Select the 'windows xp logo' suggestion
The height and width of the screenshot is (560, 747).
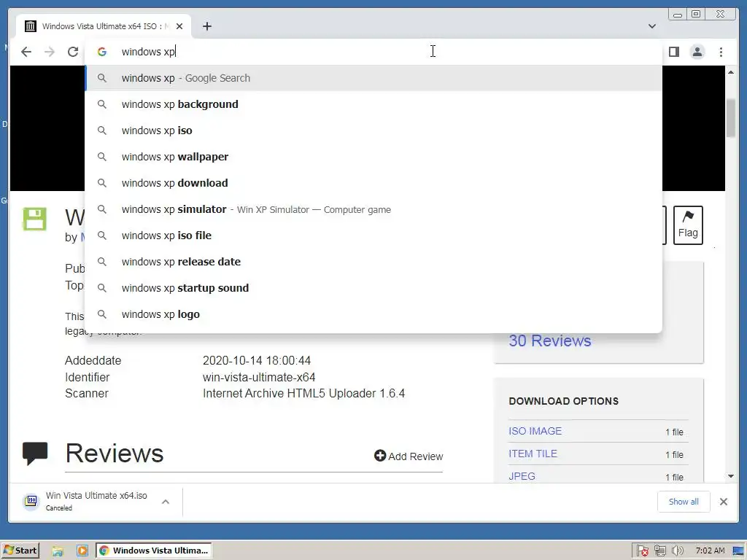click(373, 314)
